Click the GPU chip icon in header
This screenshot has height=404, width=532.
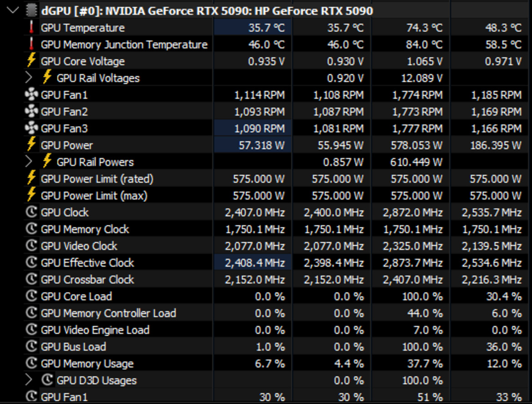click(x=31, y=10)
